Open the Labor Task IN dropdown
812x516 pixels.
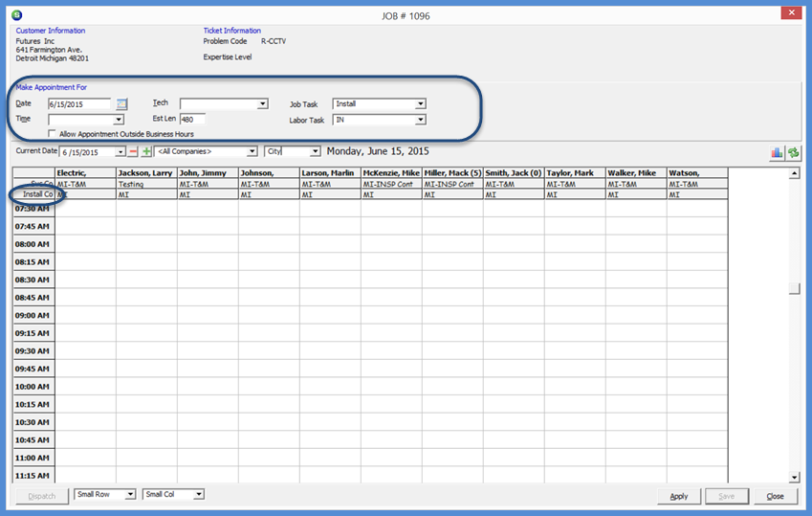point(421,120)
